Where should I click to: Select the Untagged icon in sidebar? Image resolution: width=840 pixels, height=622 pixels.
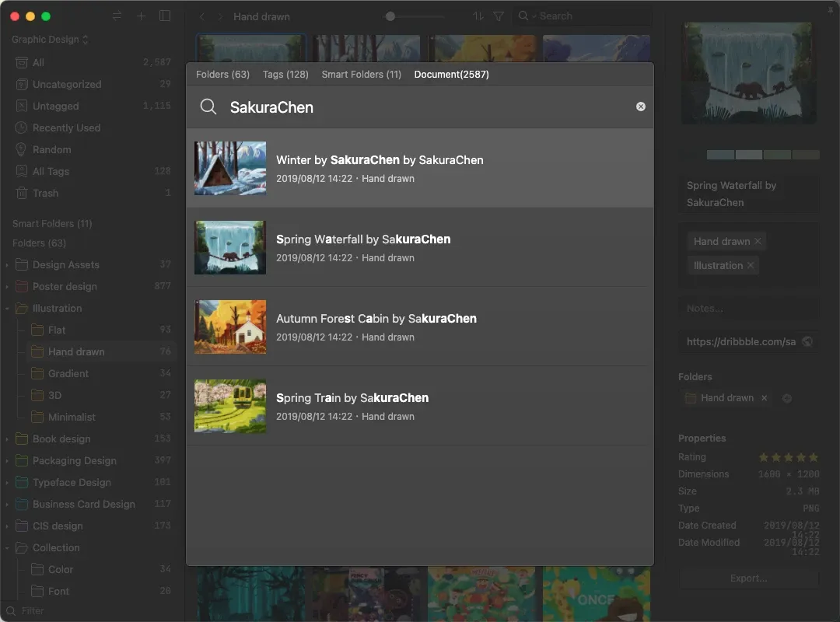coord(22,106)
